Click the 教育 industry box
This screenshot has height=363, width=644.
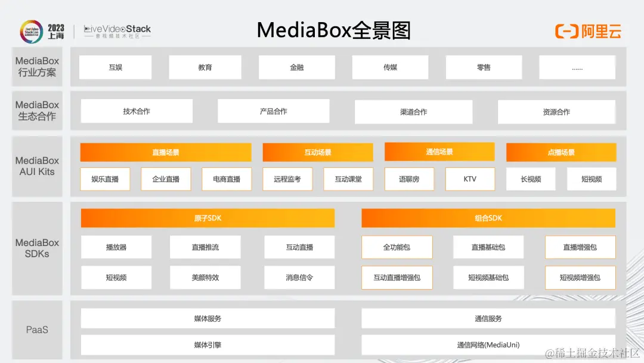pyautogui.click(x=205, y=67)
